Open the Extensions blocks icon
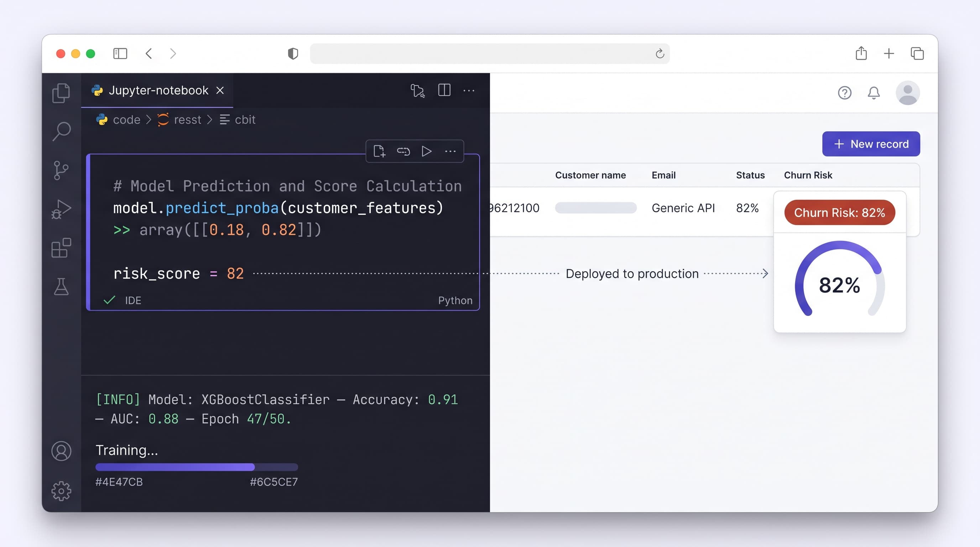 61,248
